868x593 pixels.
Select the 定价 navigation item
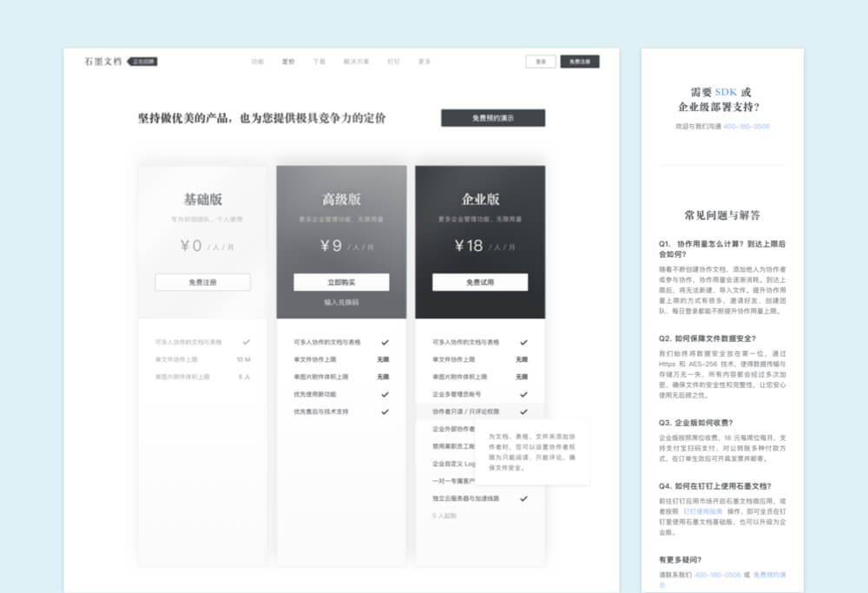(288, 62)
